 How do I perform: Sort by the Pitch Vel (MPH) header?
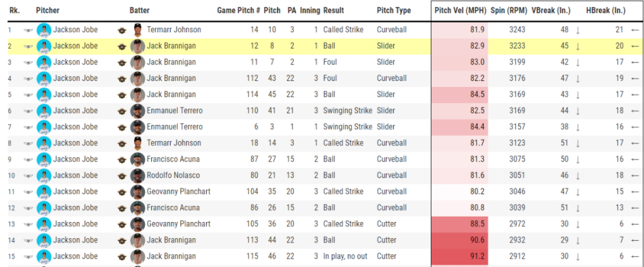459,10
